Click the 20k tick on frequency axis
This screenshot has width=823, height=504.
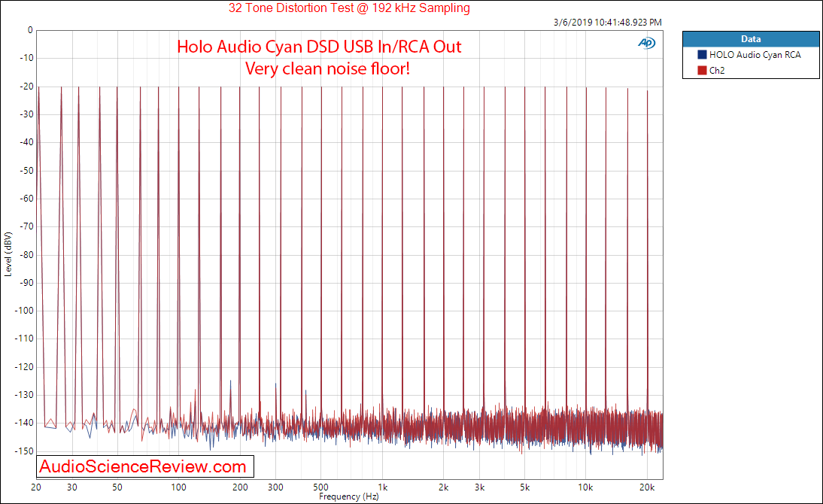(647, 487)
